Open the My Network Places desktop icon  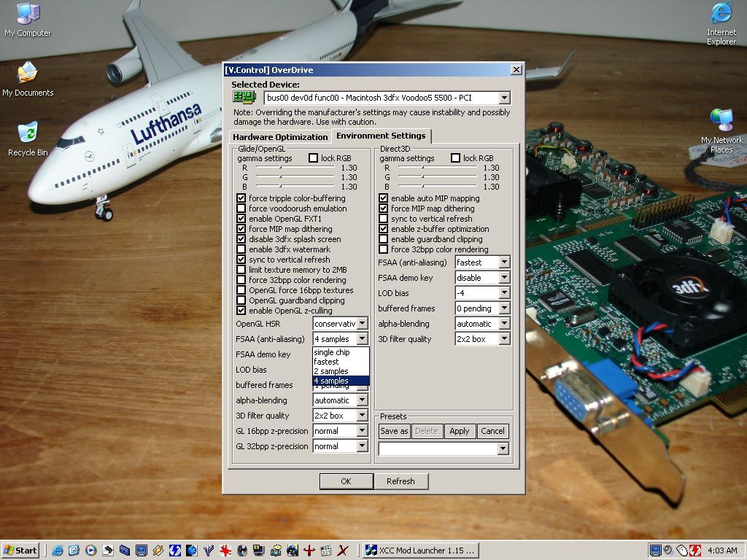[721, 131]
